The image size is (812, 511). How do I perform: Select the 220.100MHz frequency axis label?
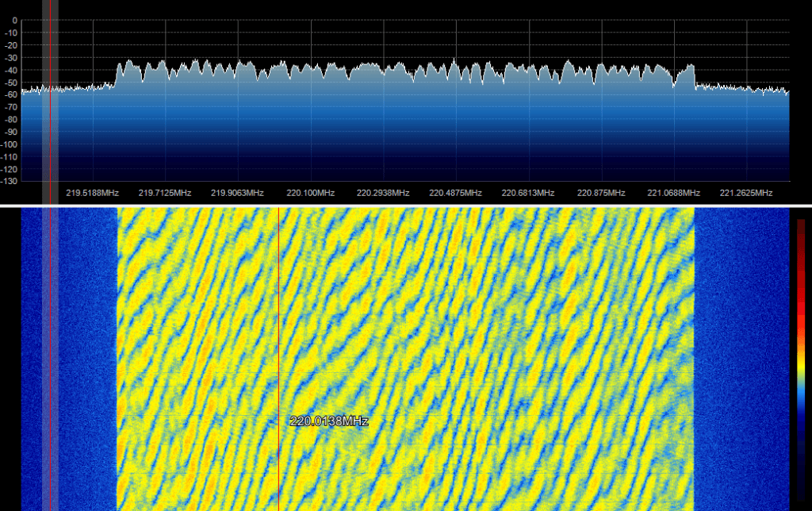point(311,193)
